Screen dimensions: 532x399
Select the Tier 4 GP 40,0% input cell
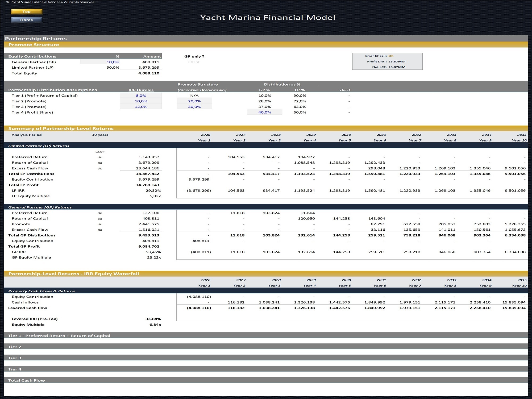264,112
